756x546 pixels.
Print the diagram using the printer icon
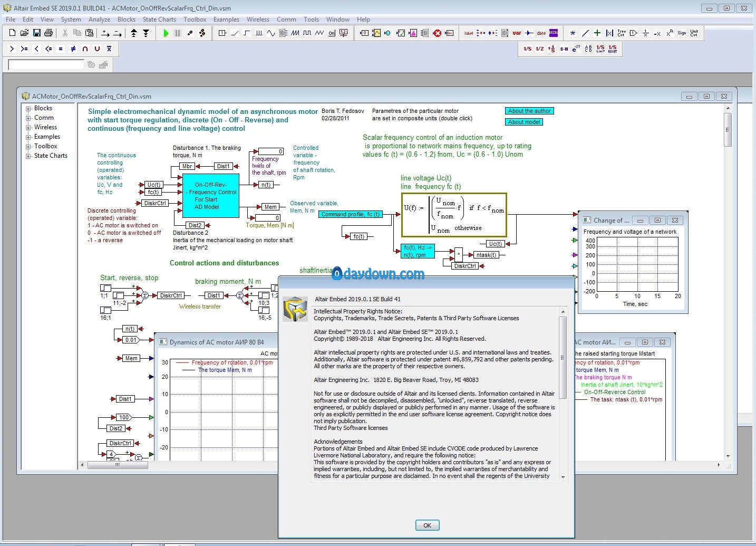point(49,33)
